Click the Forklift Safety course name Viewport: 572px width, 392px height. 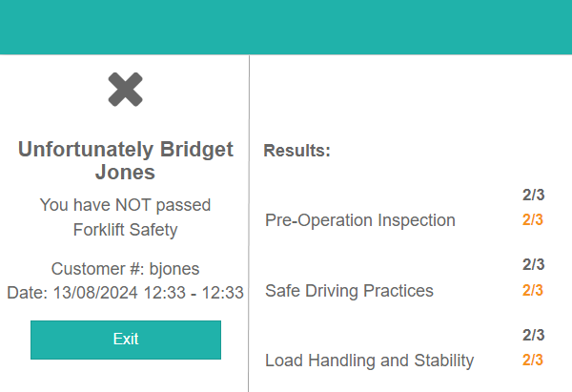point(125,229)
